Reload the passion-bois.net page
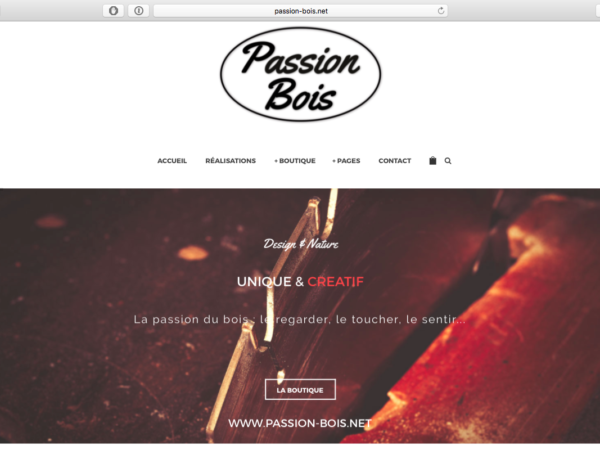 (441, 11)
